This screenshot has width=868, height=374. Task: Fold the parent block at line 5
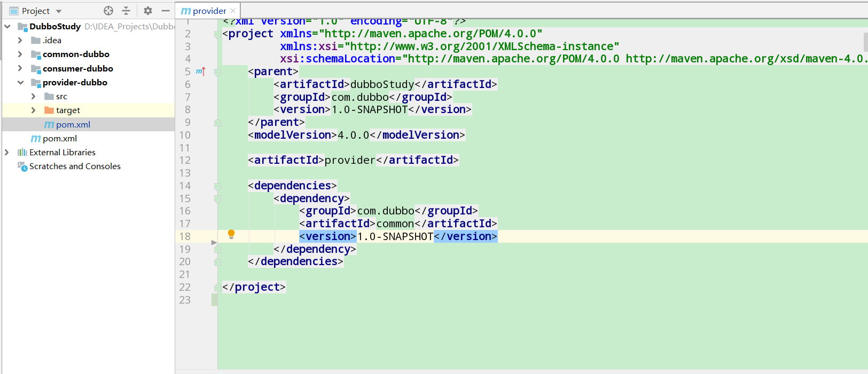[217, 72]
